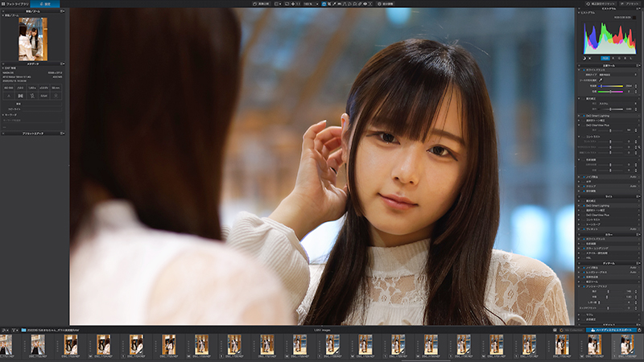
Task: Adjust the green-magenta tint slider
Action: [610, 92]
